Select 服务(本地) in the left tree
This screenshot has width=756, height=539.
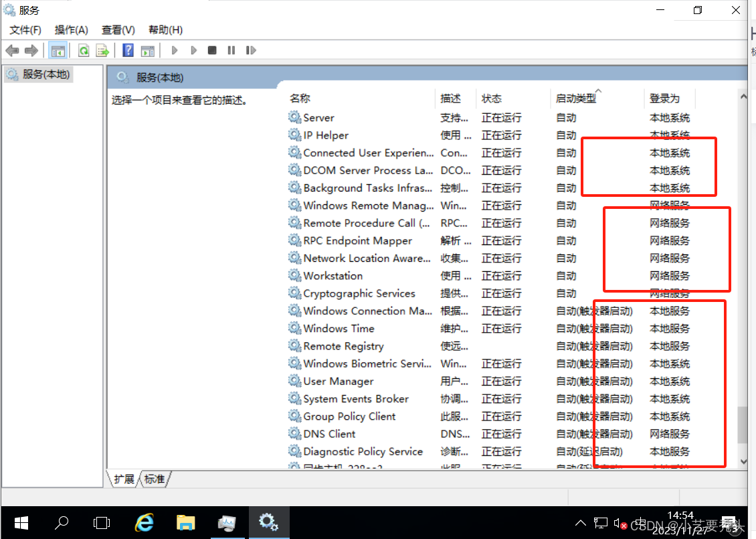tap(39, 74)
